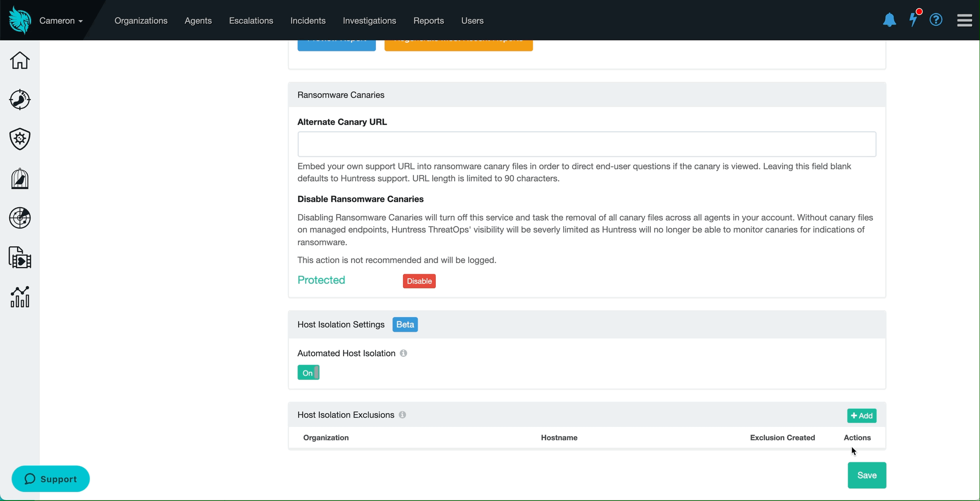Screen dimensions: 980x501
Task: Open the Reports menu item
Action: pos(428,21)
